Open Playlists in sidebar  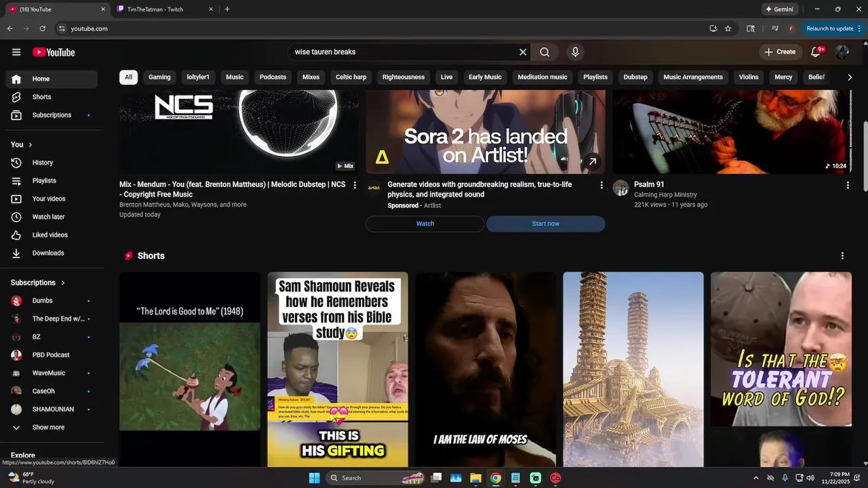(52, 181)
